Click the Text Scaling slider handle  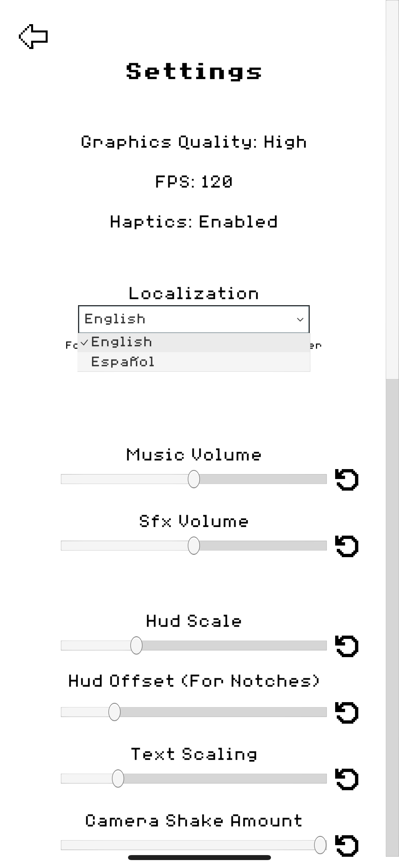[x=118, y=778]
